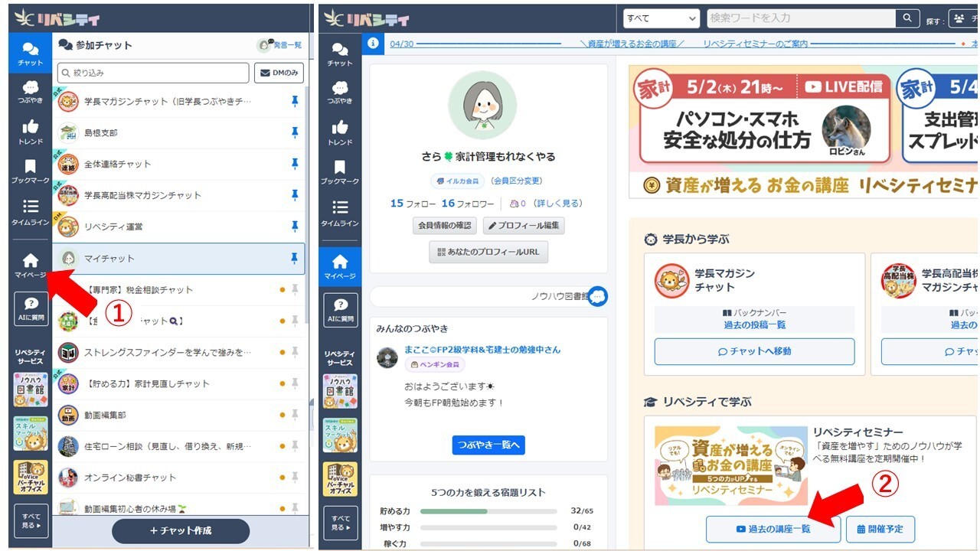Click AIに質問 in the right window sidebar
Viewport: 980px width, 551px height.
(x=340, y=309)
